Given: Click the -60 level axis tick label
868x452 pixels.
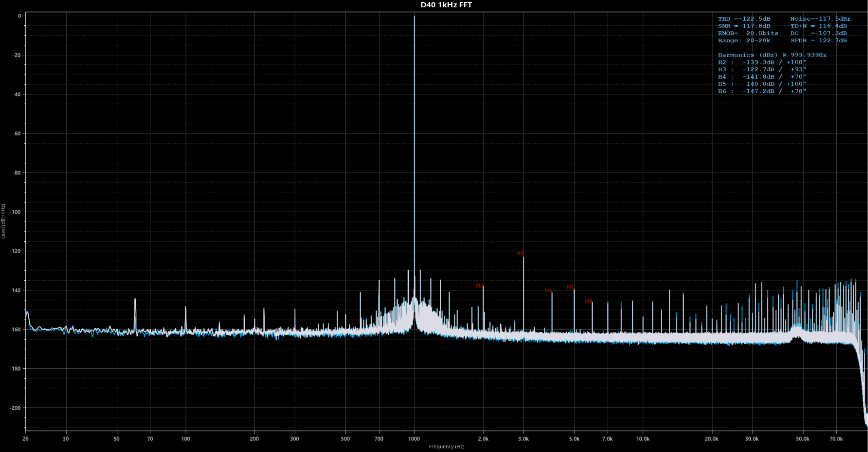Looking at the screenshot, I should coord(17,134).
